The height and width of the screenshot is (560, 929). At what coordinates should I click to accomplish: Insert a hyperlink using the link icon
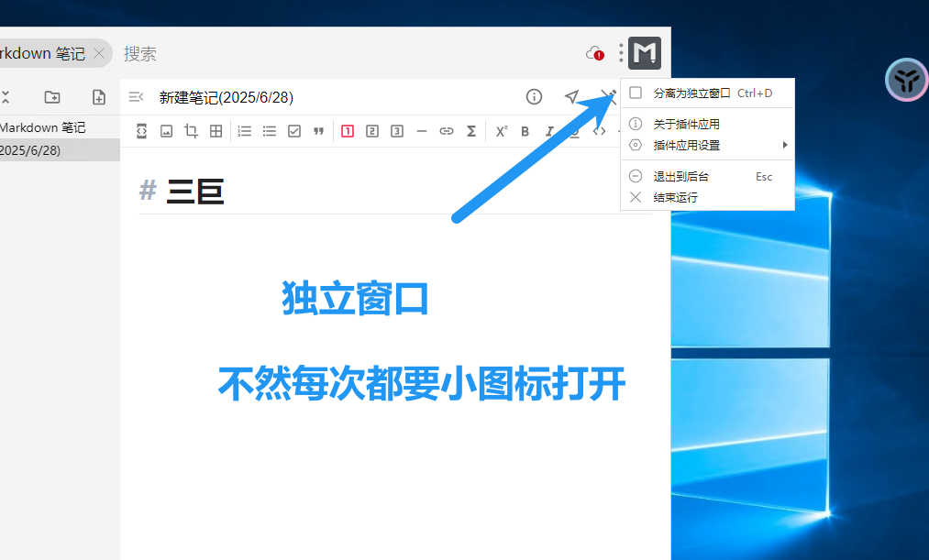pyautogui.click(x=447, y=131)
